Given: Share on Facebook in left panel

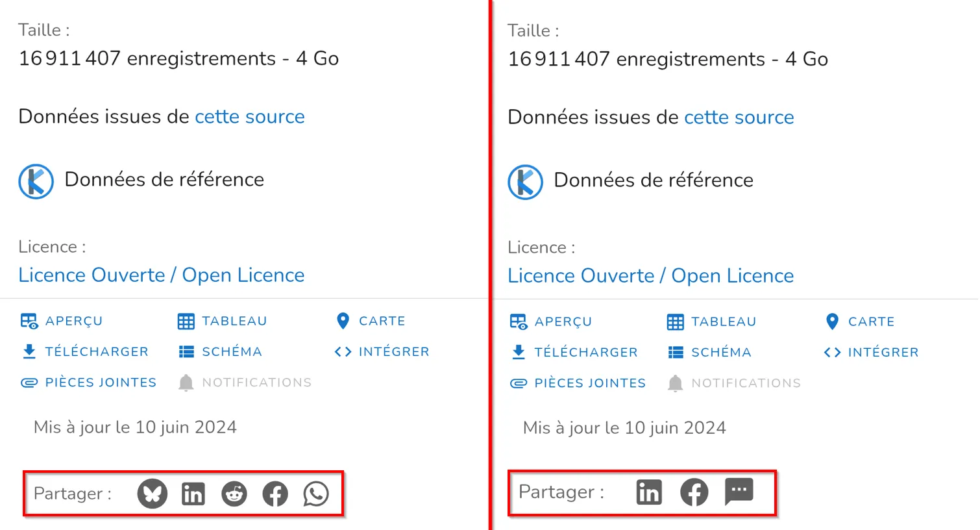Looking at the screenshot, I should (x=275, y=494).
